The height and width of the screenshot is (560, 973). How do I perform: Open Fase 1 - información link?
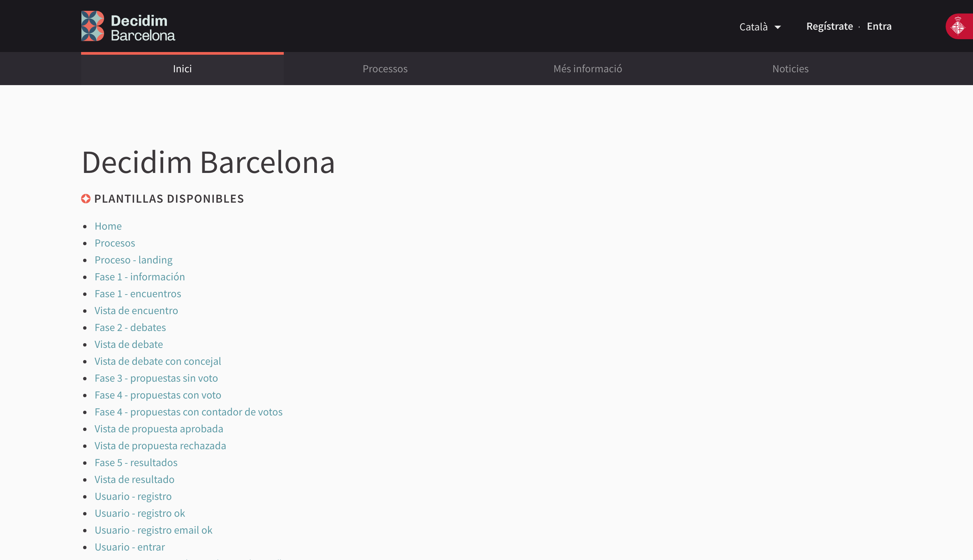(140, 277)
